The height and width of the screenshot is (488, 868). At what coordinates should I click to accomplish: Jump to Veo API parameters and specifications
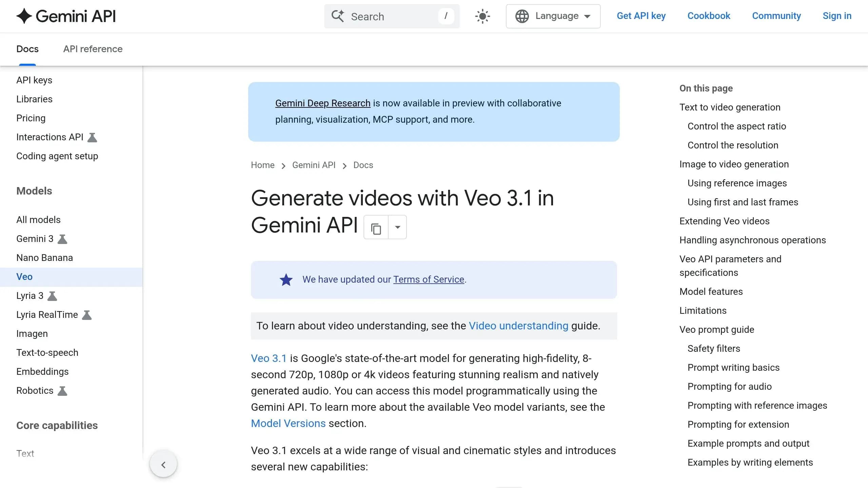pyautogui.click(x=730, y=266)
